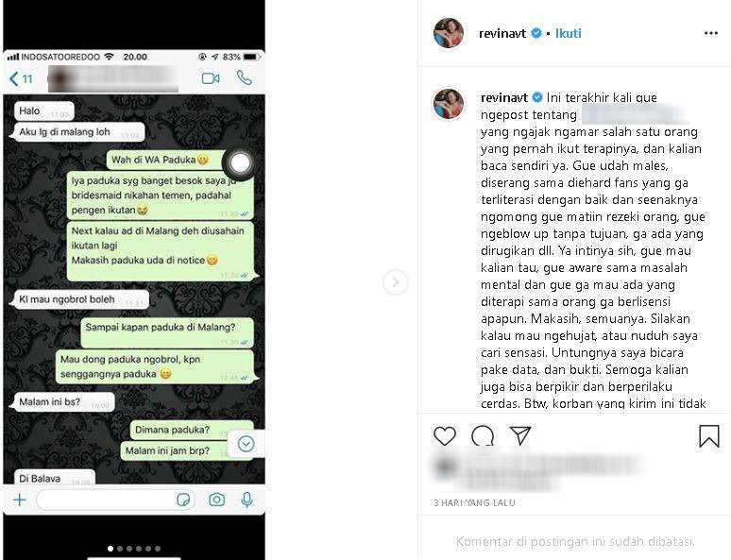Viewport: 731px width, 560px height.
Task: Open the sticker icon in message field
Action: 183,500
